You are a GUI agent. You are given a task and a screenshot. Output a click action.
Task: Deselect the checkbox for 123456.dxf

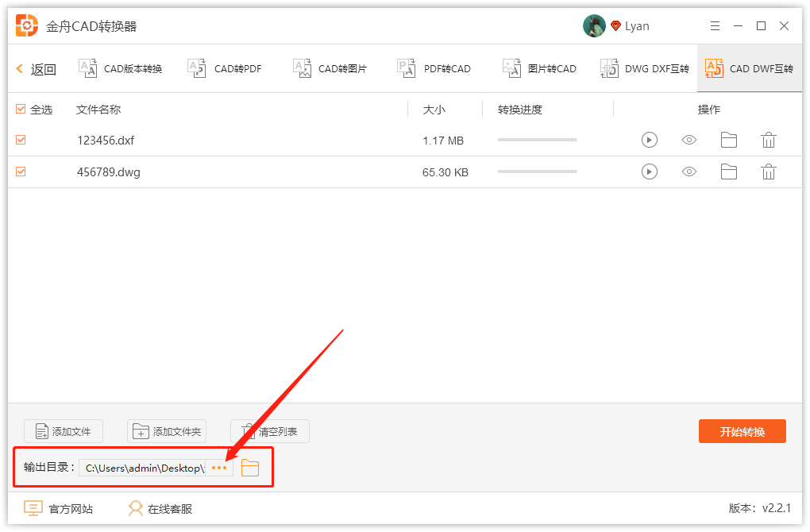(20, 140)
